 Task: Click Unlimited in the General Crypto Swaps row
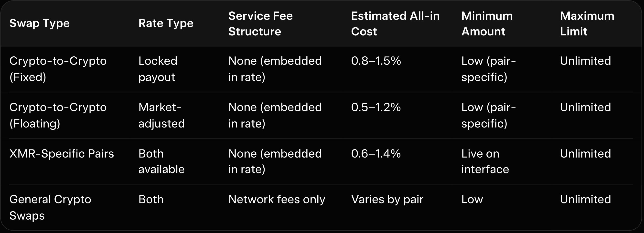[x=585, y=200]
